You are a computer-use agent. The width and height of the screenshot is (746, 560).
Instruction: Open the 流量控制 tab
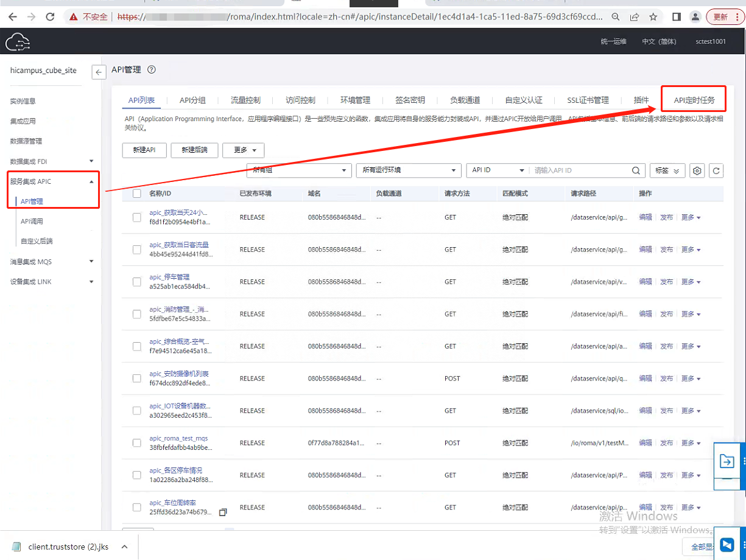245,100
